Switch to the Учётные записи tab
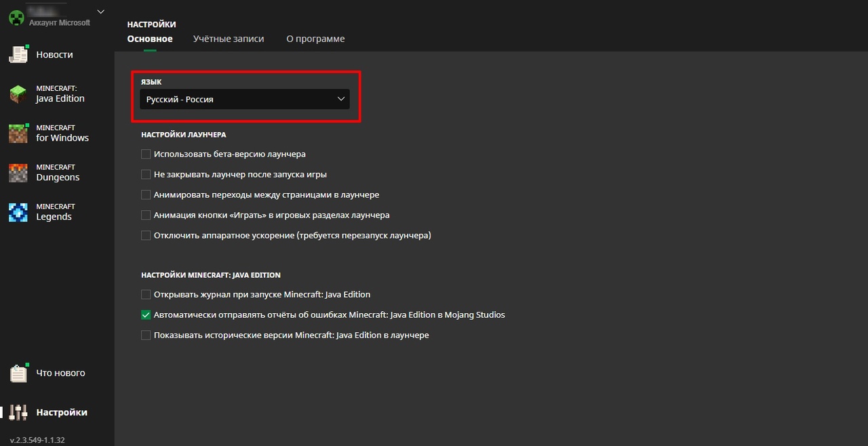 click(229, 39)
